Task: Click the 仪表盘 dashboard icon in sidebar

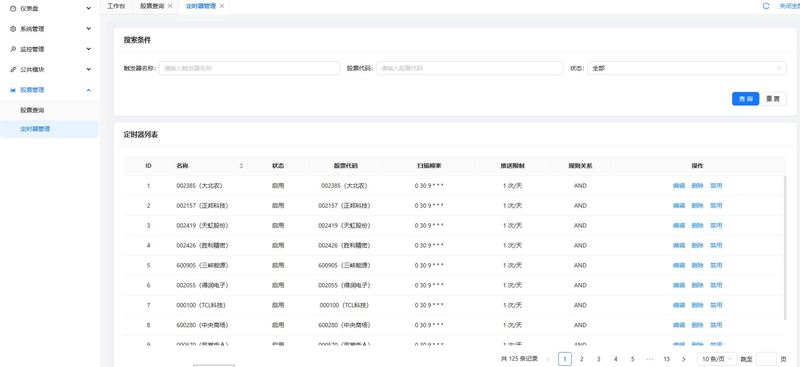Action: point(13,9)
